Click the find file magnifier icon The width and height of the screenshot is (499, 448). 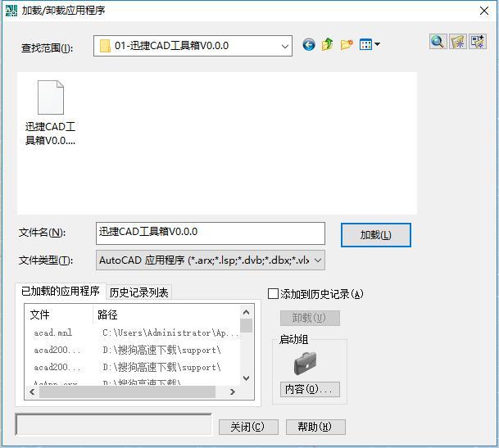coord(438,42)
